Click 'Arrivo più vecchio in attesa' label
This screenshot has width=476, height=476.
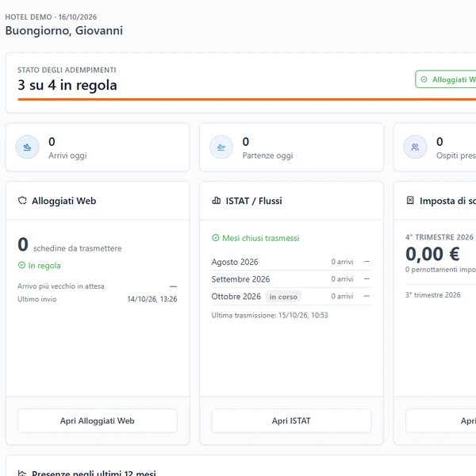click(x=61, y=286)
